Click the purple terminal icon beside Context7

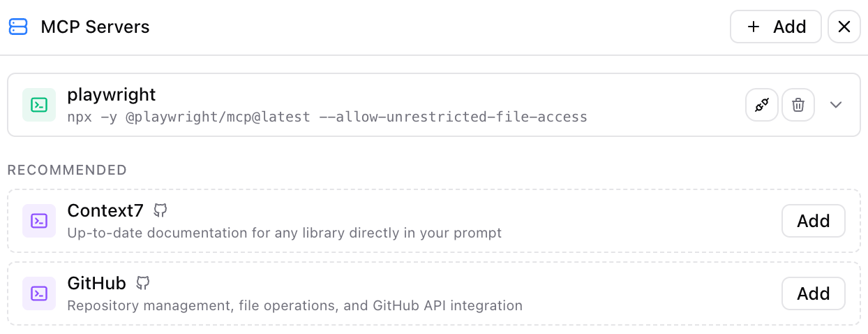[39, 221]
